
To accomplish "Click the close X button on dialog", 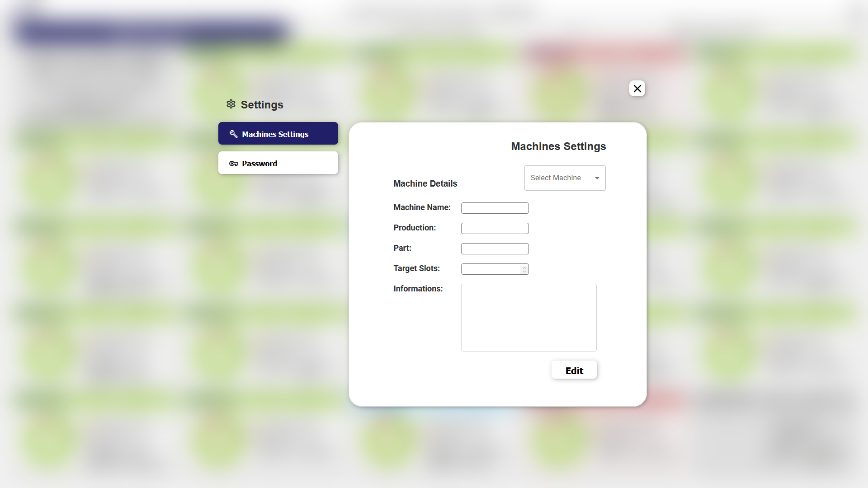I will [x=637, y=88].
